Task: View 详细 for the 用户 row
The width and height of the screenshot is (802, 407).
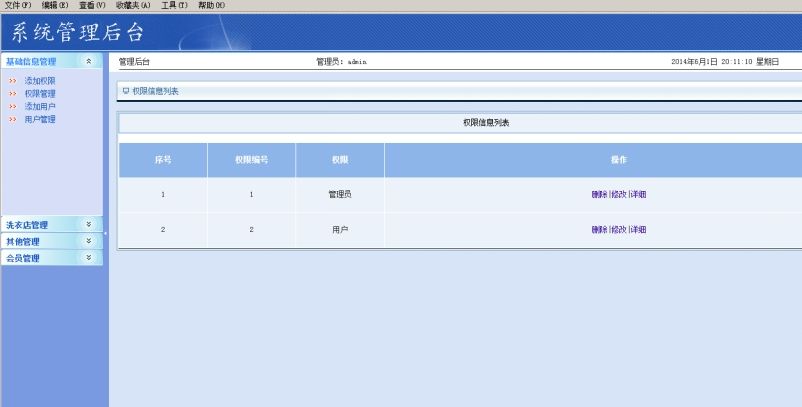Action: tap(638, 230)
